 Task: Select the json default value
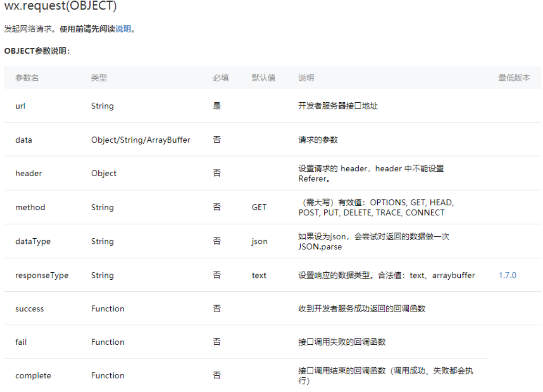tap(259, 242)
